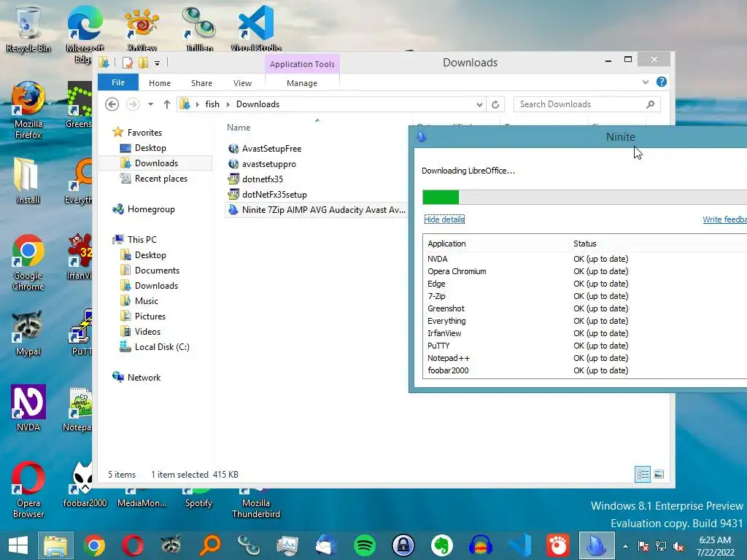Open the install folder on desktop
This screenshot has height=560, width=747.
click(x=28, y=181)
